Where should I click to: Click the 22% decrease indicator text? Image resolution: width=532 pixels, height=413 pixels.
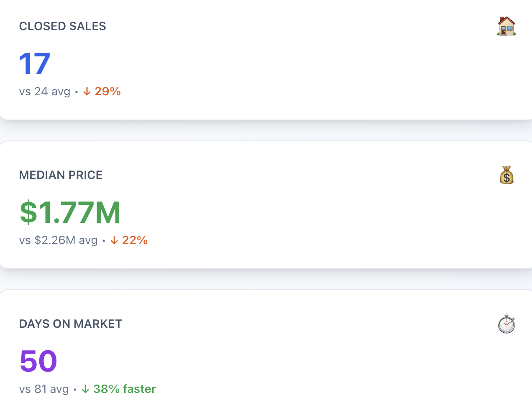click(135, 240)
